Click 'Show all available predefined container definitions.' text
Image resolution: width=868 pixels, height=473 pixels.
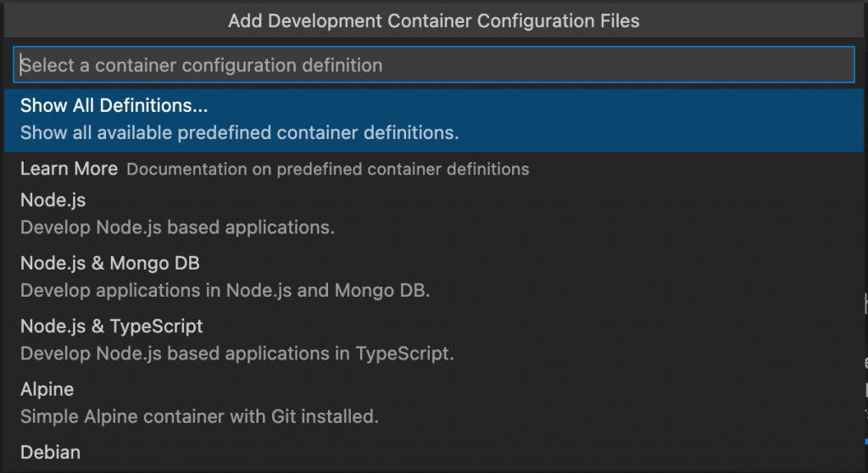240,133
